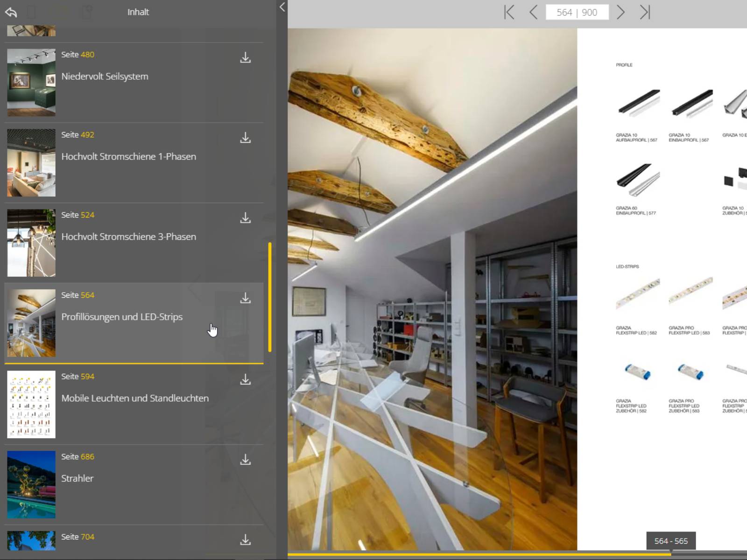Click the Grazia 60 Einbauprofil product image
Viewport: 747px width, 560px height.
coord(638,180)
